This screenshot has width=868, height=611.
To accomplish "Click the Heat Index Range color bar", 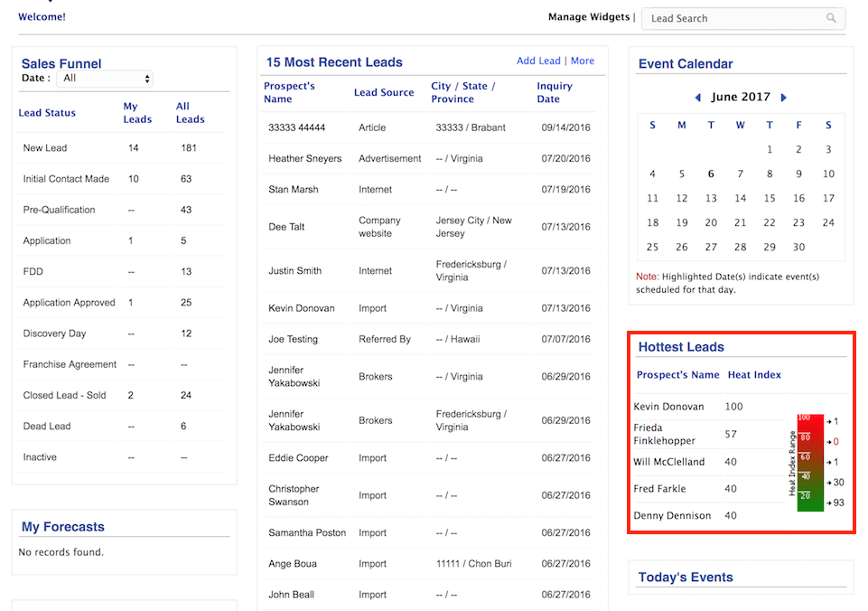I will [x=810, y=463].
